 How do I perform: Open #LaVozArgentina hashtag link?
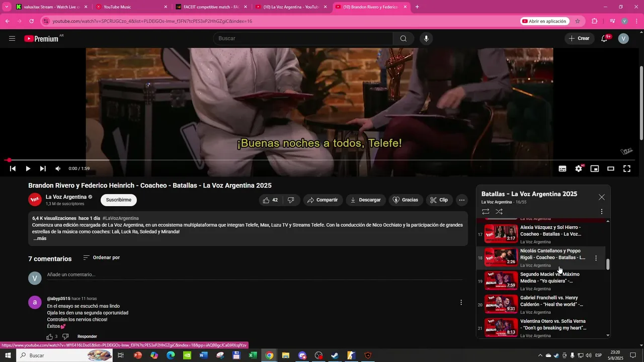coord(120,218)
